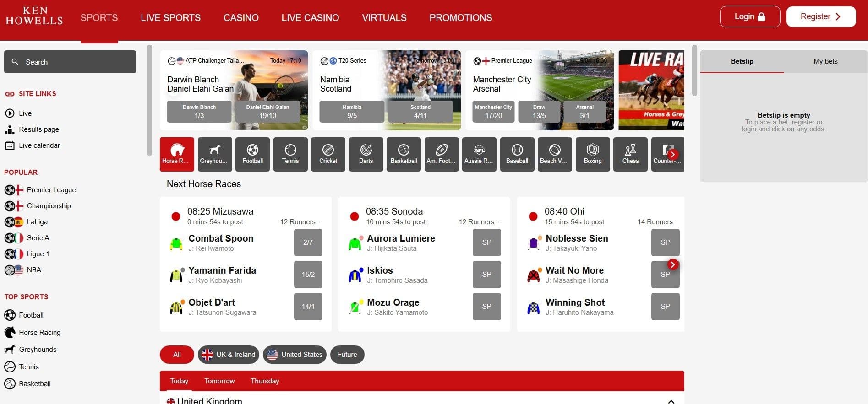Click register link in empty betslip
The width and height of the screenshot is (868, 404).
(803, 122)
